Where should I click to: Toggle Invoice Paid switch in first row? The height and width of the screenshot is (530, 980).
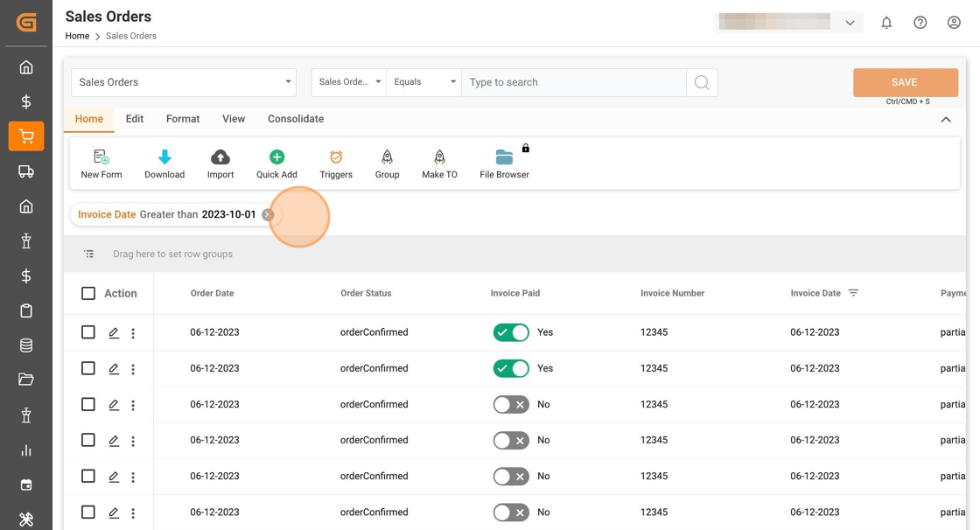511,332
